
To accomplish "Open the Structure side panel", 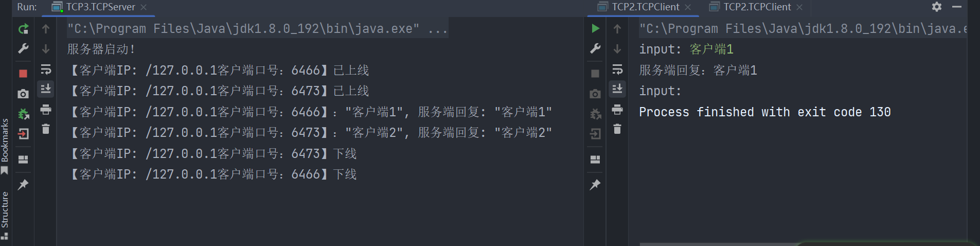I will click(x=5, y=215).
